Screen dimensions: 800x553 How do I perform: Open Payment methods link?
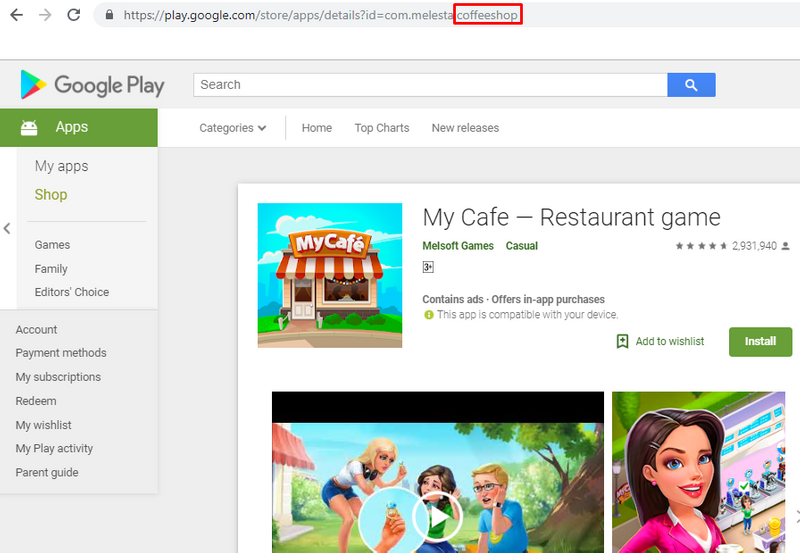click(x=61, y=353)
